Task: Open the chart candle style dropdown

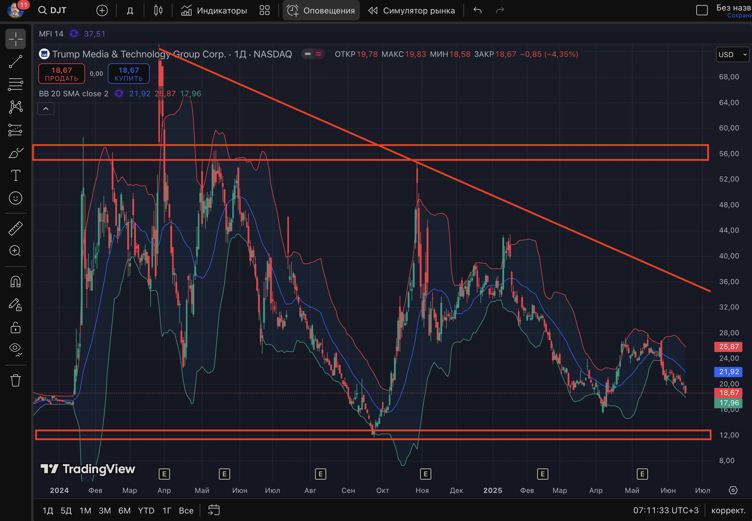Action: click(x=158, y=11)
